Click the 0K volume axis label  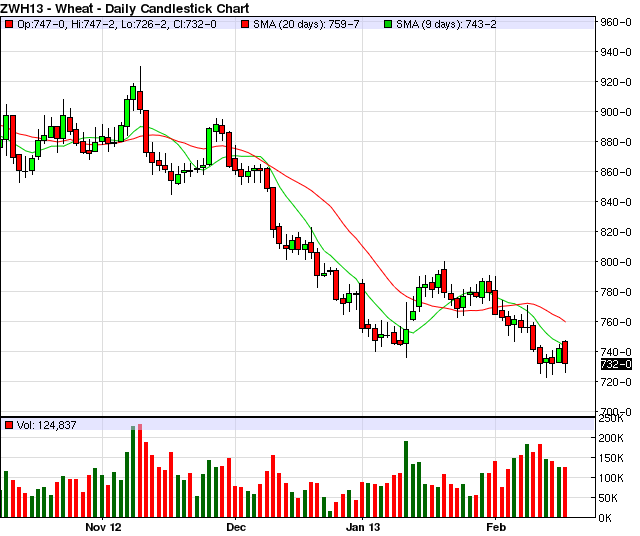point(605,518)
